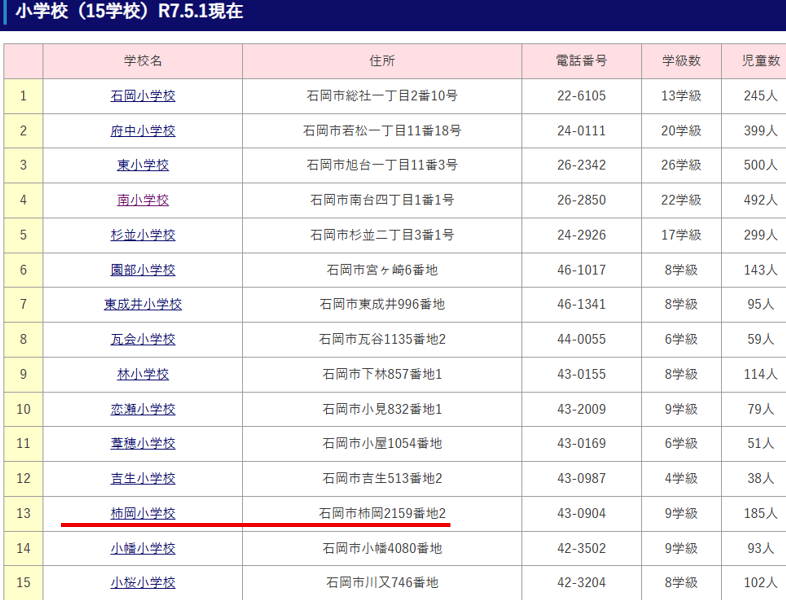This screenshot has width=786, height=600.
Task: Click phone number 24-0111
Action: point(581,131)
